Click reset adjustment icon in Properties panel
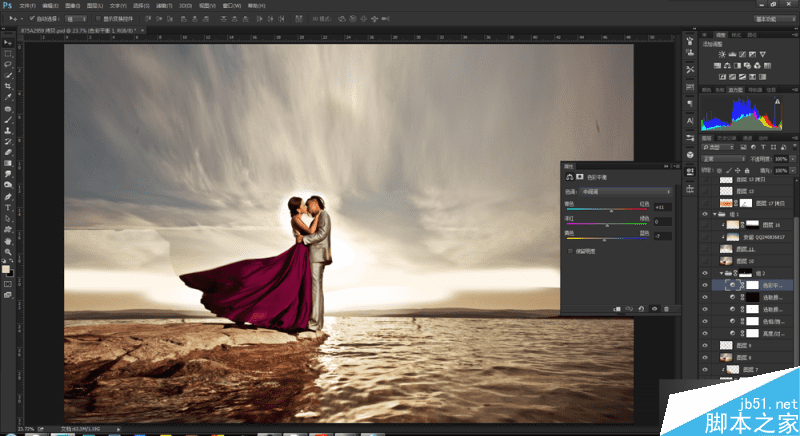 (x=642, y=309)
